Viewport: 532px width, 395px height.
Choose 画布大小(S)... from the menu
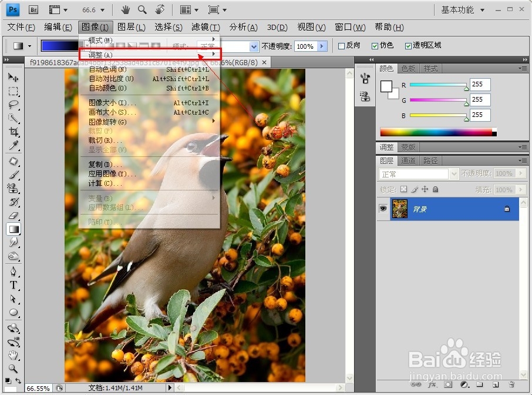[x=149, y=112]
